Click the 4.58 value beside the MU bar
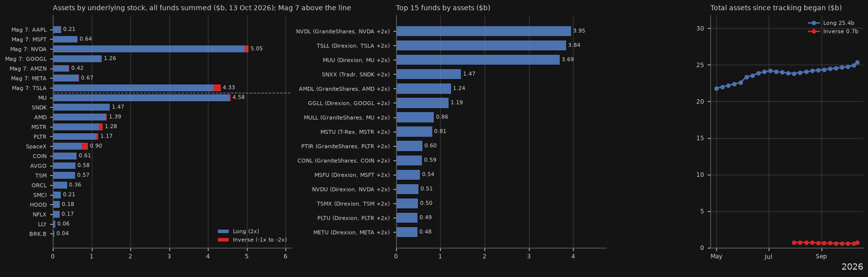Screen dimensions: 868x277 click(239, 97)
